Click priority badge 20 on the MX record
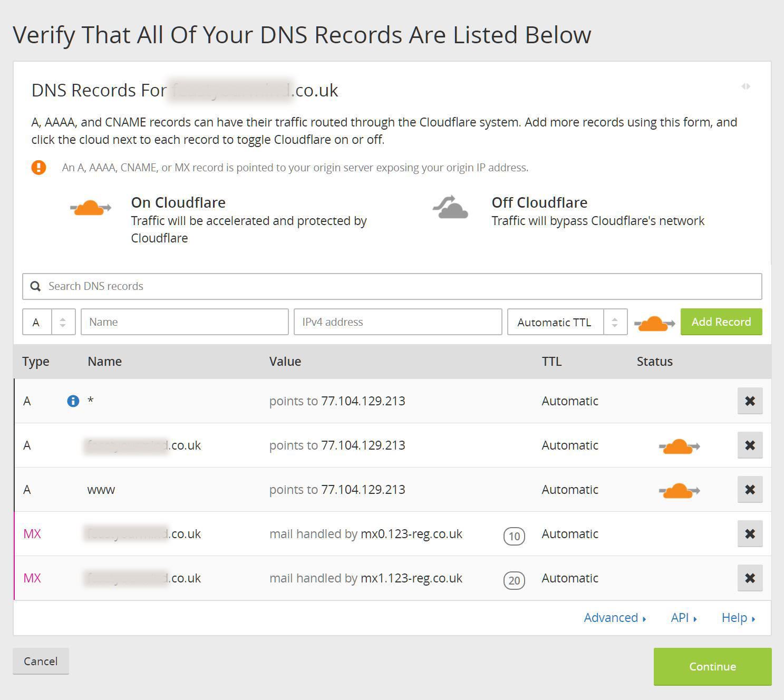784x700 pixels. tap(514, 580)
